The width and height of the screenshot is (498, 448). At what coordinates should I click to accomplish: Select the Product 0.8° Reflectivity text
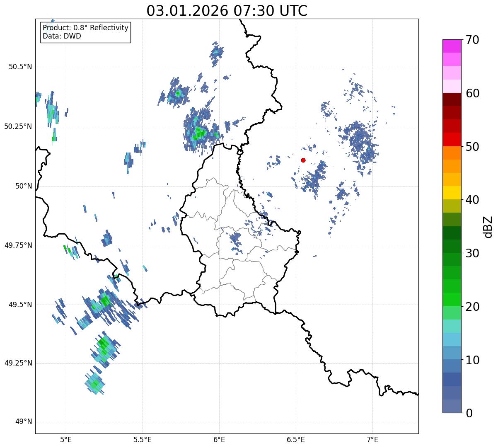tap(86, 28)
